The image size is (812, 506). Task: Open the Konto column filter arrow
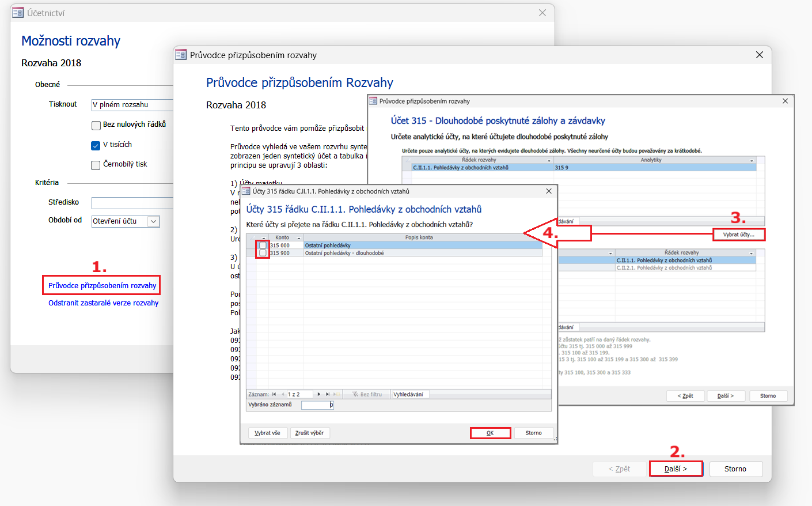298,238
